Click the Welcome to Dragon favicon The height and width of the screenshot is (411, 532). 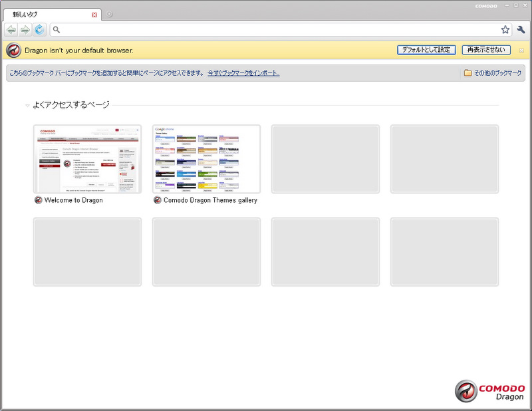point(39,200)
